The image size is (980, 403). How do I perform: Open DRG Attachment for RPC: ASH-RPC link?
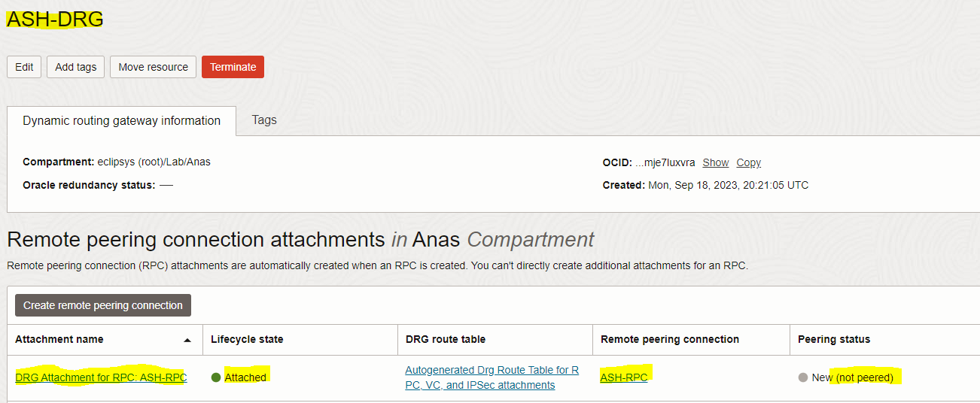(x=101, y=377)
